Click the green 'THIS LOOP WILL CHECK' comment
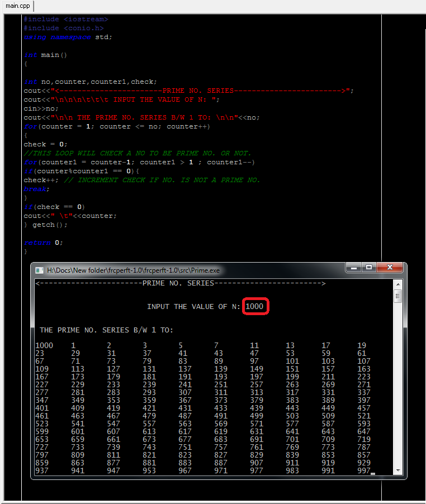 (x=138, y=153)
